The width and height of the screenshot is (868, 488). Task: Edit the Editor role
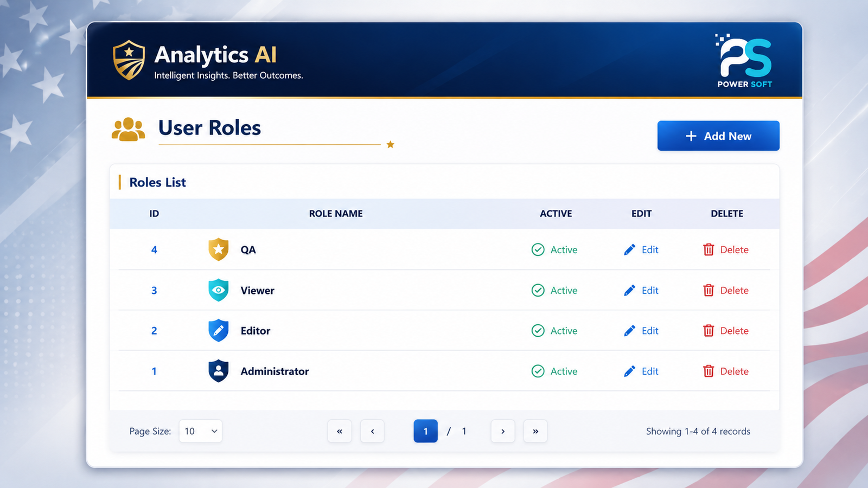pyautogui.click(x=641, y=331)
